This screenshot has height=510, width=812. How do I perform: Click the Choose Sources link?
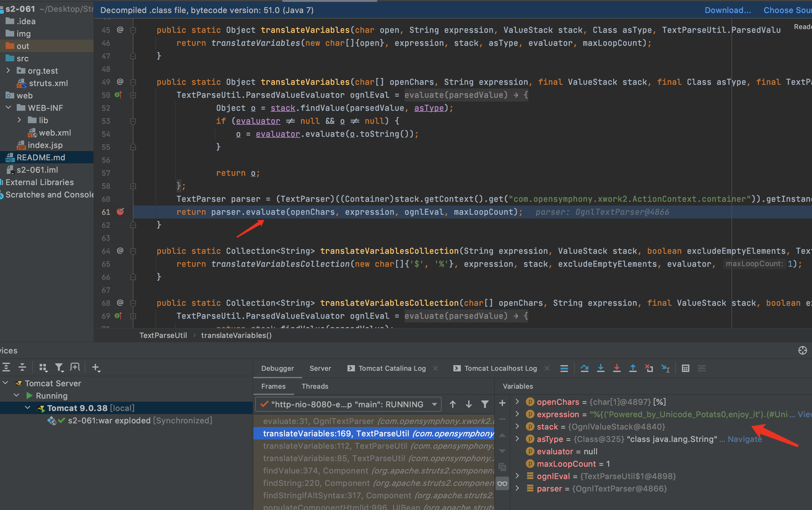(x=788, y=10)
